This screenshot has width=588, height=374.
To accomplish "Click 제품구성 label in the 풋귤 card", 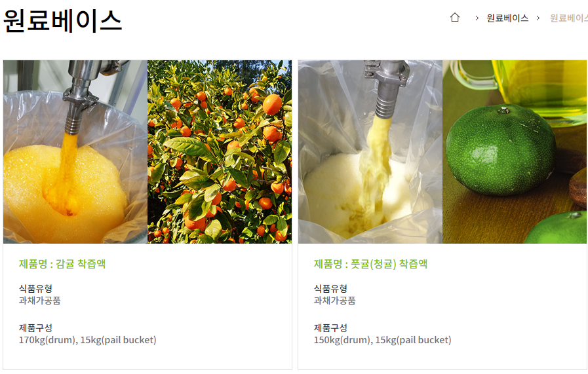I will point(330,328).
